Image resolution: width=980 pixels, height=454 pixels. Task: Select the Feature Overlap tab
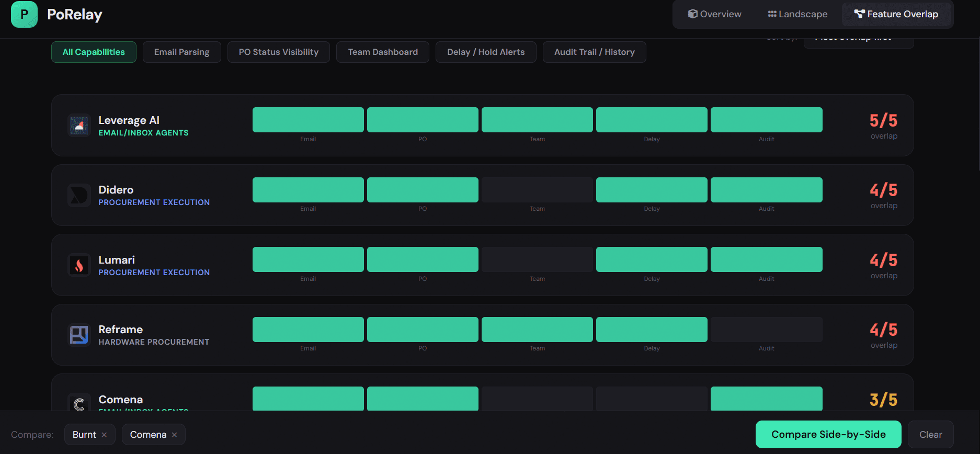896,14
